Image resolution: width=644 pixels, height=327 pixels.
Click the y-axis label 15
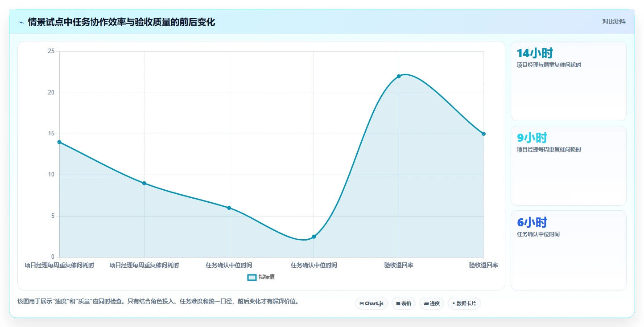pos(51,134)
